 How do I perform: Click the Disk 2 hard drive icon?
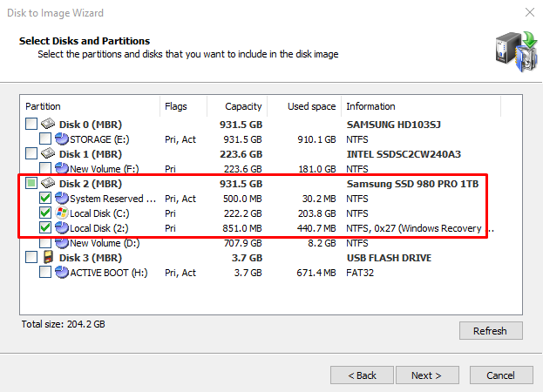pos(48,184)
